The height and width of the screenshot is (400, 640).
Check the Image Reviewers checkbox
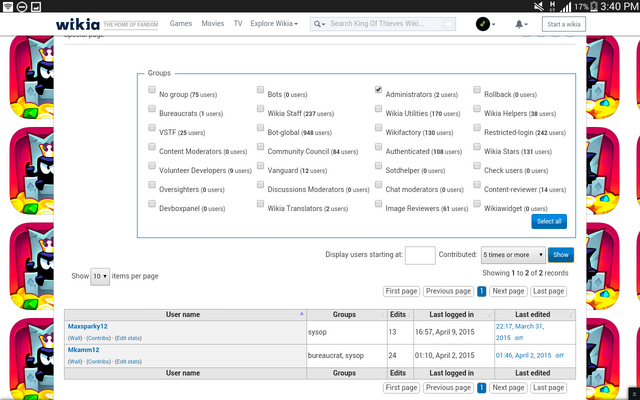[378, 203]
